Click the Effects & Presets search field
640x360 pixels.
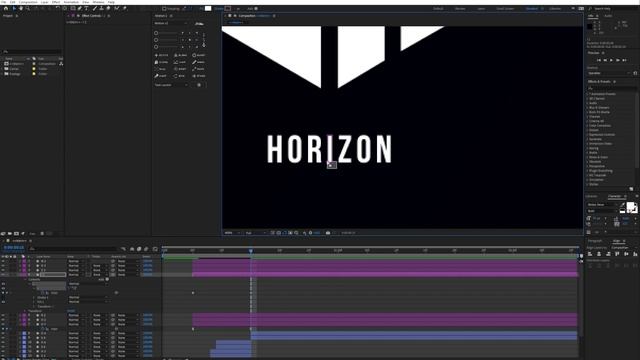tap(611, 88)
